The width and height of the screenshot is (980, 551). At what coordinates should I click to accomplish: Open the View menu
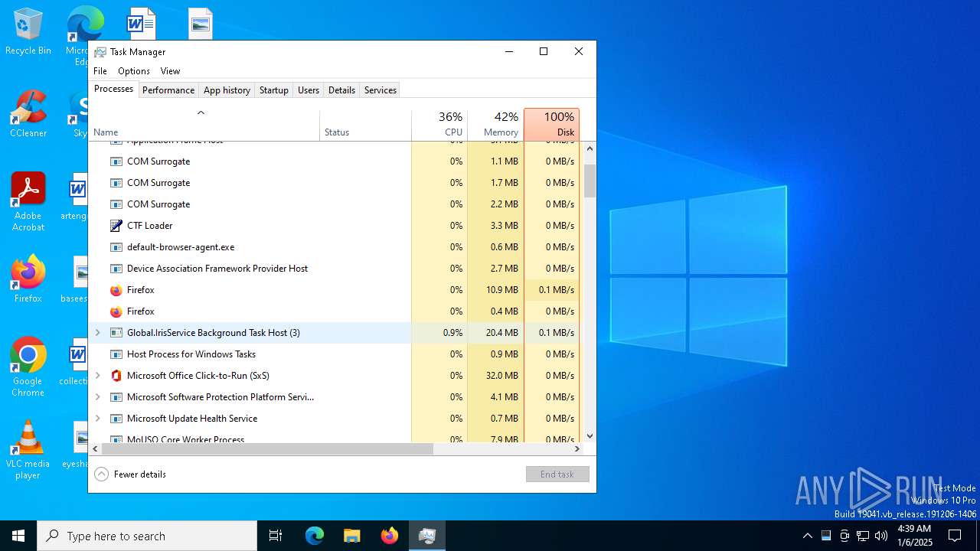pyautogui.click(x=170, y=71)
